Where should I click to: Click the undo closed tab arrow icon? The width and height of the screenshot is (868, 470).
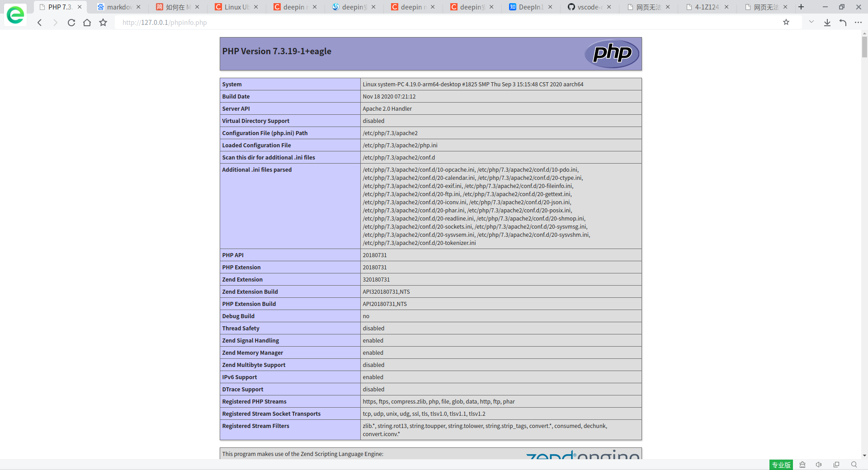(843, 23)
